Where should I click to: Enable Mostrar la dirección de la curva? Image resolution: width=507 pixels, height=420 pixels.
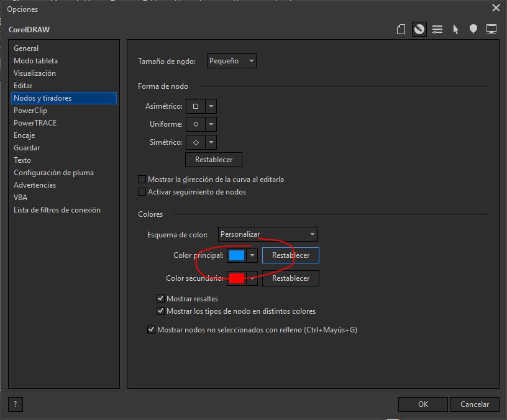142,179
